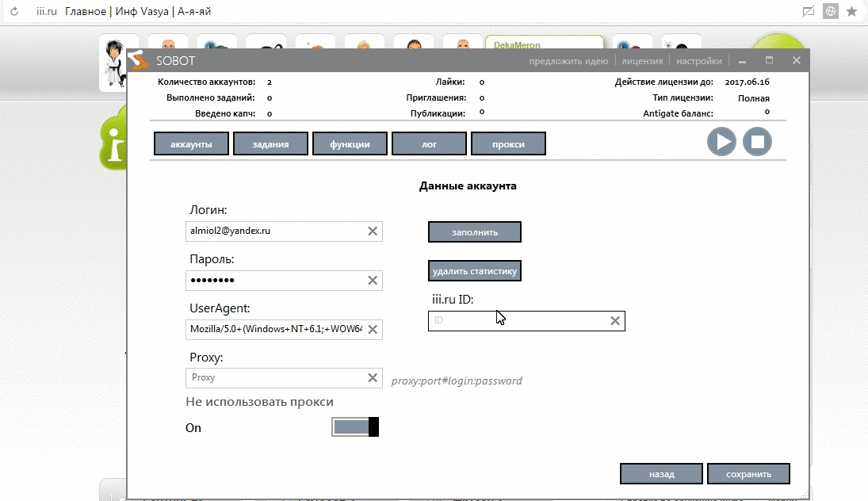Viewport: 868px width, 501px height.
Task: Close the SOBOT window
Action: pos(796,60)
